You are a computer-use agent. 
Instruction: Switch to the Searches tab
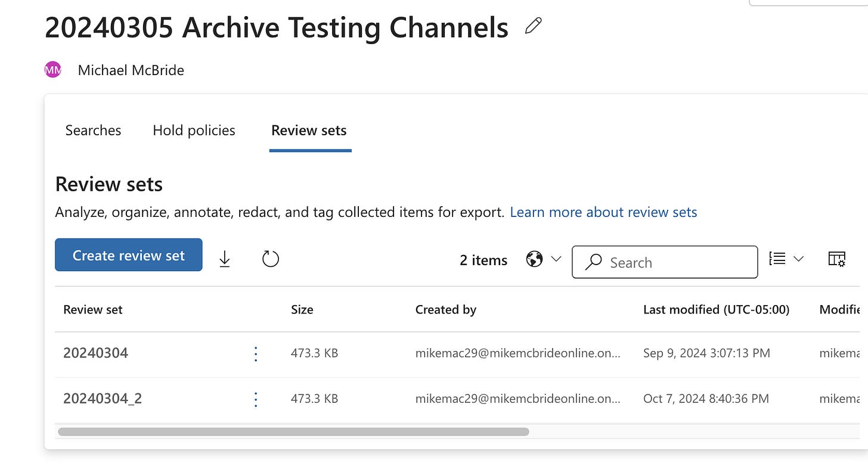point(93,131)
